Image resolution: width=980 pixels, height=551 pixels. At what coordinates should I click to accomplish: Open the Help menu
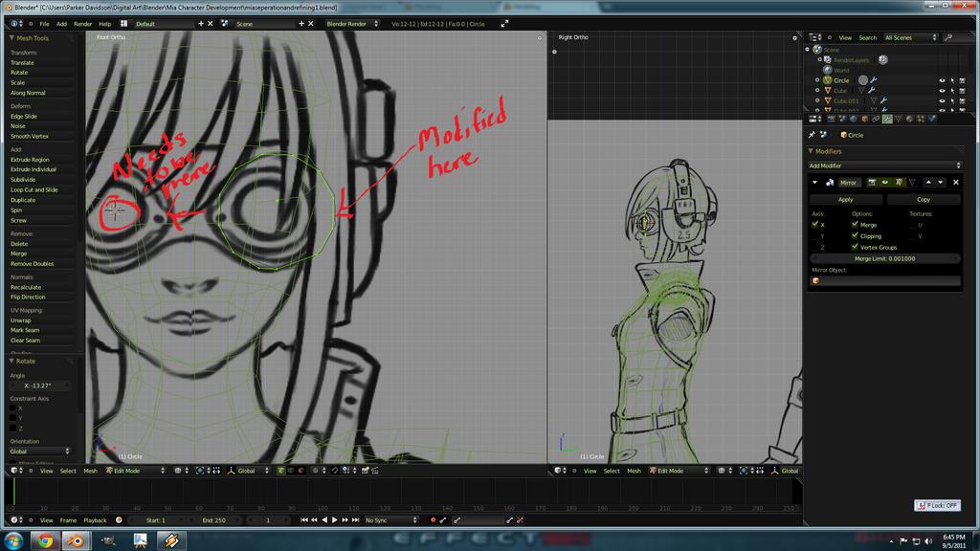click(x=105, y=24)
